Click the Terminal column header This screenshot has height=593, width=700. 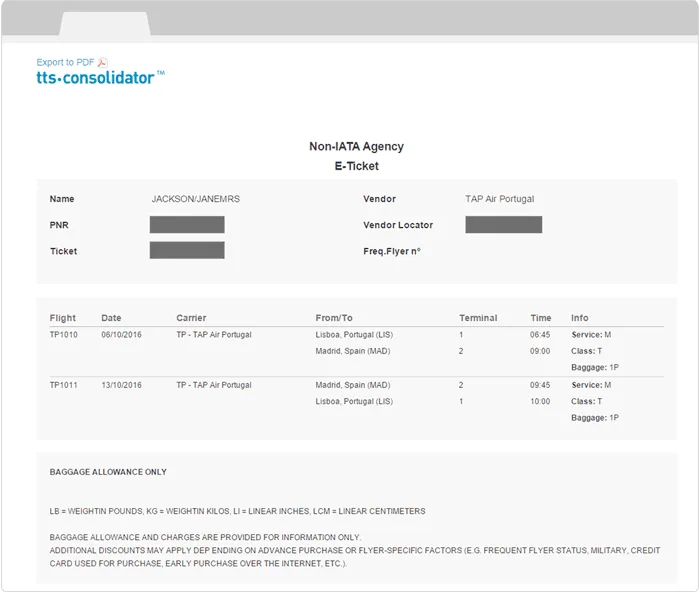478,318
